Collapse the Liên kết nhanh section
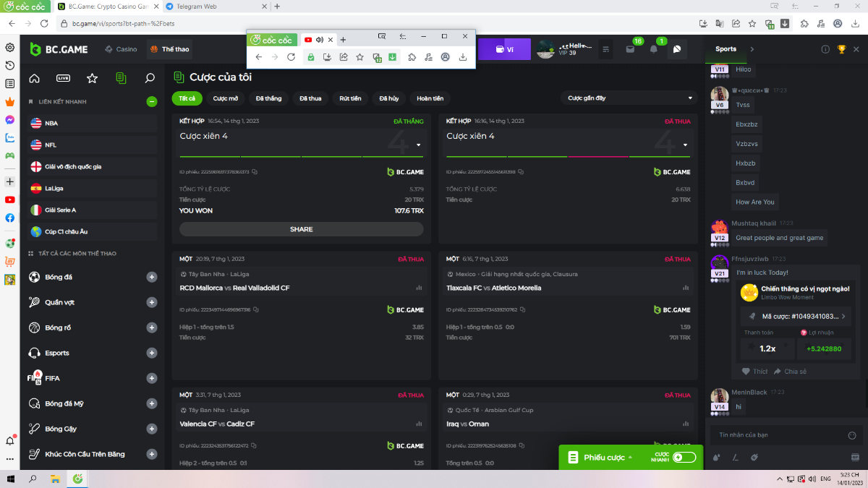The image size is (868, 488). pos(152,102)
